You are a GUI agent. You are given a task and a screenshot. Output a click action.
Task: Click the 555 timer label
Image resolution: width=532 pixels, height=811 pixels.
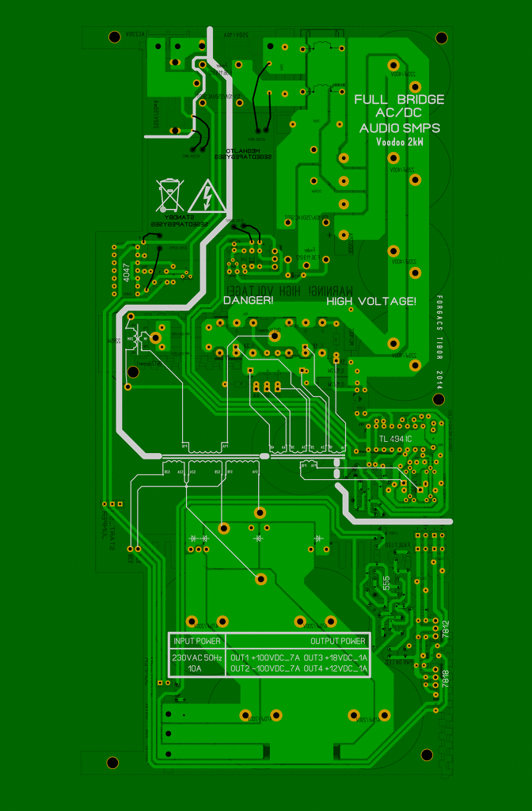386,584
